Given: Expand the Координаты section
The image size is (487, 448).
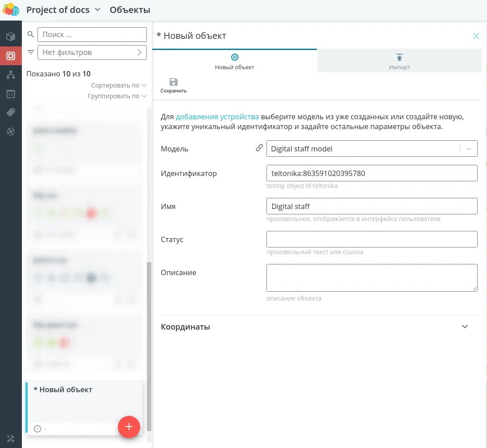Looking at the screenshot, I should (x=465, y=327).
